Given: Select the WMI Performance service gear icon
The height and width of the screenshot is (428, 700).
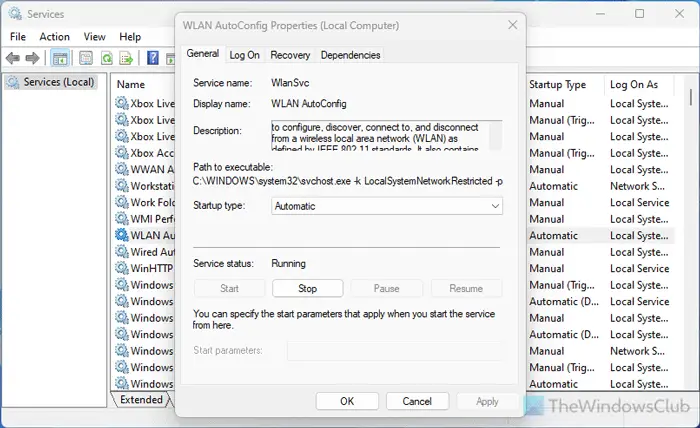Looking at the screenshot, I should click(x=121, y=219).
